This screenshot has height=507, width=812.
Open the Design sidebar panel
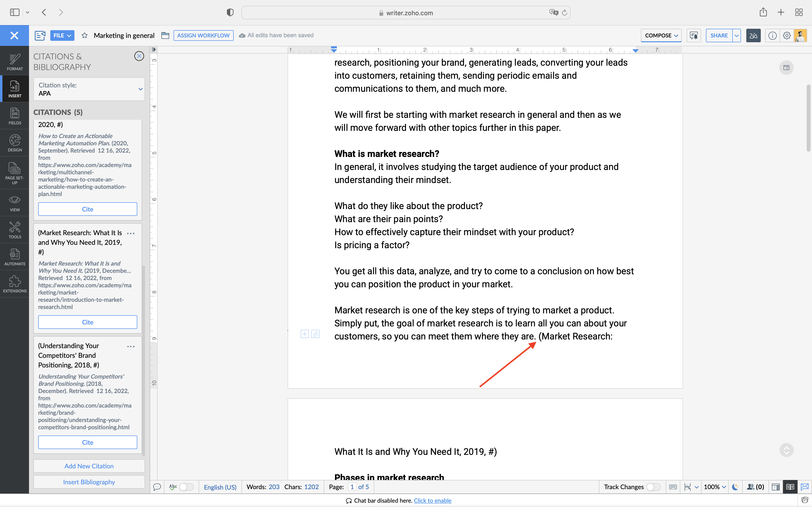pos(14,143)
